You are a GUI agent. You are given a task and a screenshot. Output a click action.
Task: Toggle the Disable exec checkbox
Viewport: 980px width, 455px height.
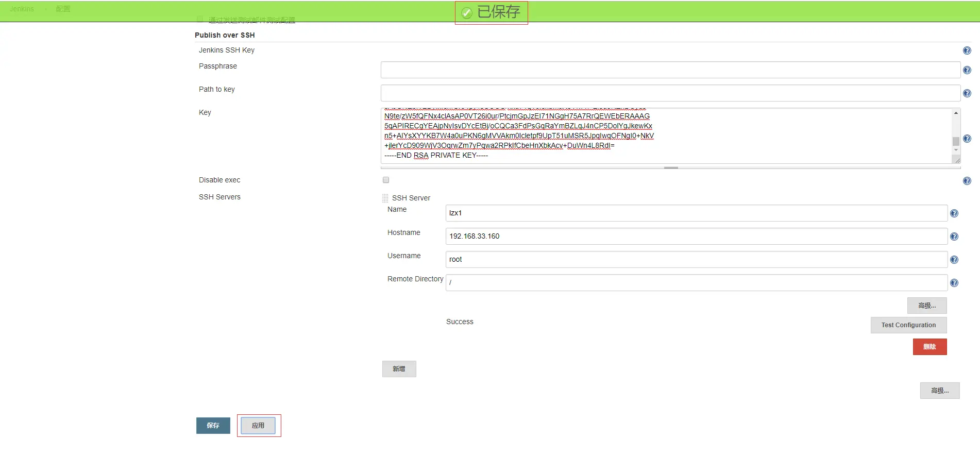(x=386, y=180)
